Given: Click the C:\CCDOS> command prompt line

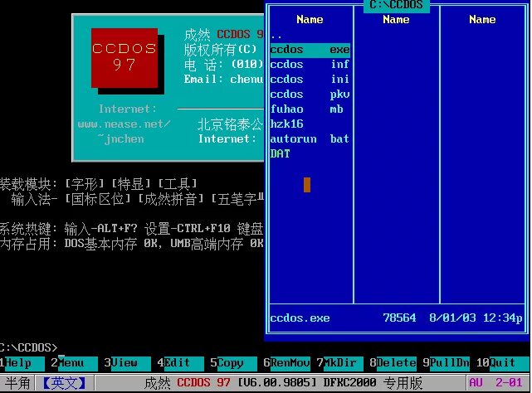Looking at the screenshot, I should [29, 348].
